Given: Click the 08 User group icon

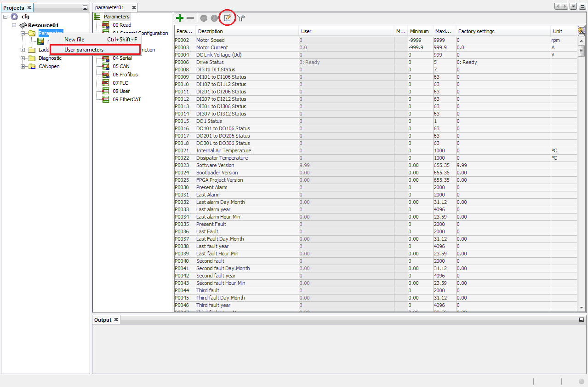Looking at the screenshot, I should (106, 91).
